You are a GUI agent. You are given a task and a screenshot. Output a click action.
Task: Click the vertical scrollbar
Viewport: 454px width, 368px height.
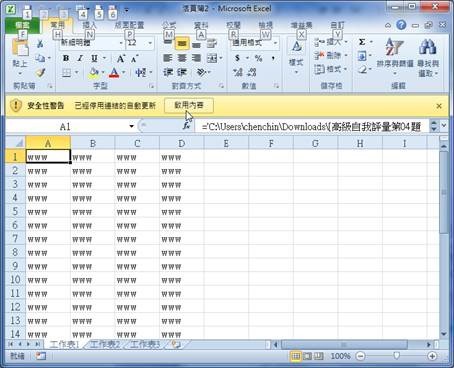pos(444,192)
